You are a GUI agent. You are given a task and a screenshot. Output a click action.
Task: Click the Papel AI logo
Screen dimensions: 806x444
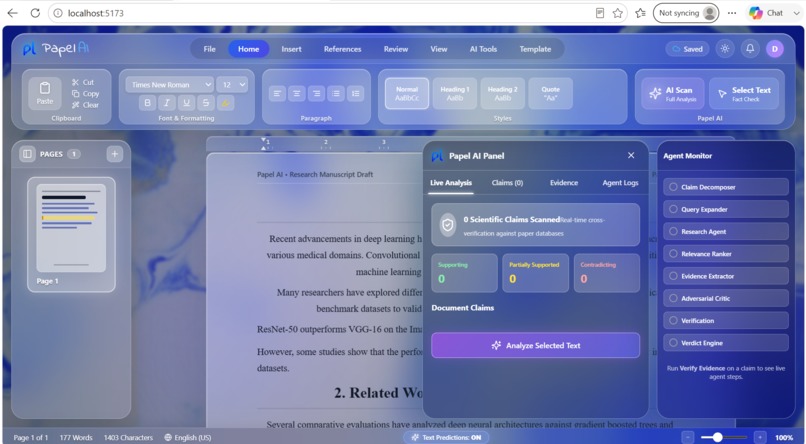pos(56,49)
